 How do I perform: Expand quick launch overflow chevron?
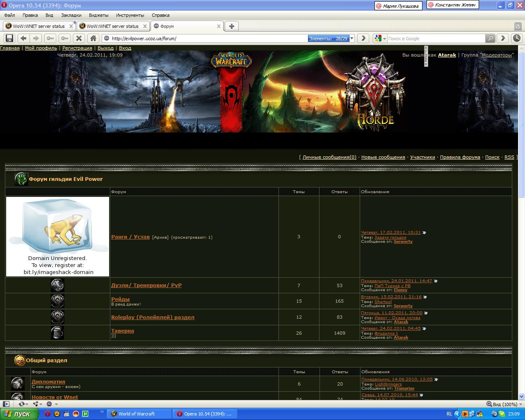[101, 412]
